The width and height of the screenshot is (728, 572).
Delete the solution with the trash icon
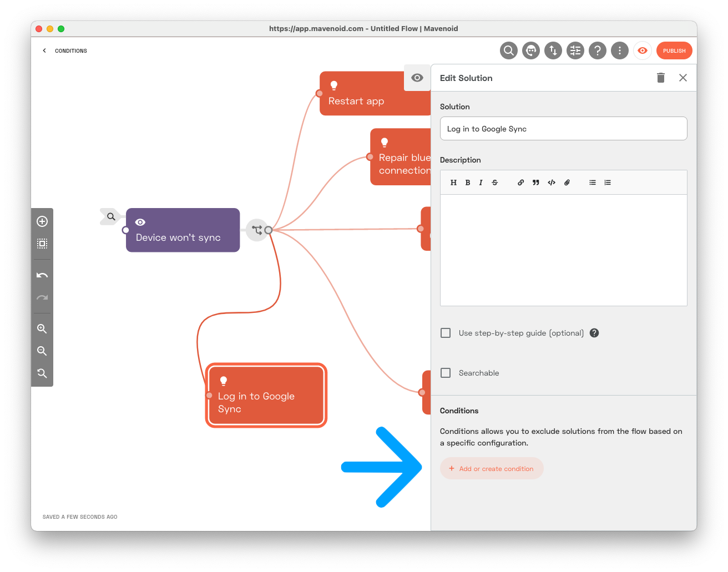(661, 78)
